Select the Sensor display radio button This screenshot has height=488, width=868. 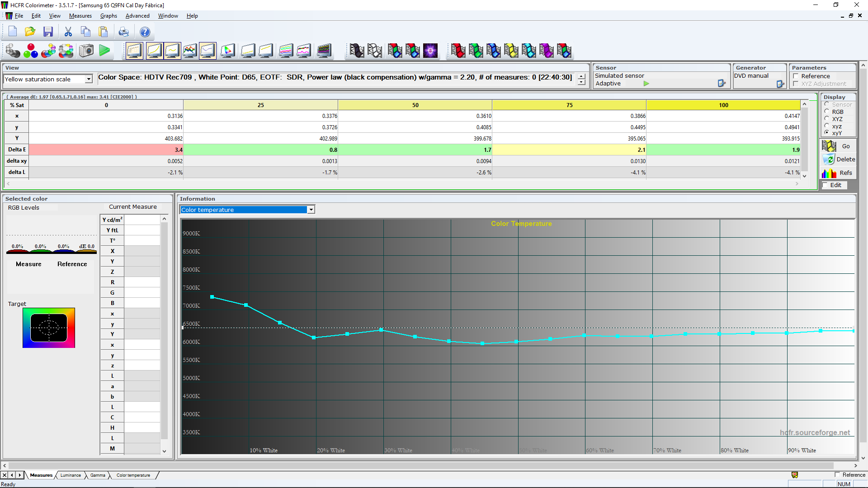(827, 104)
